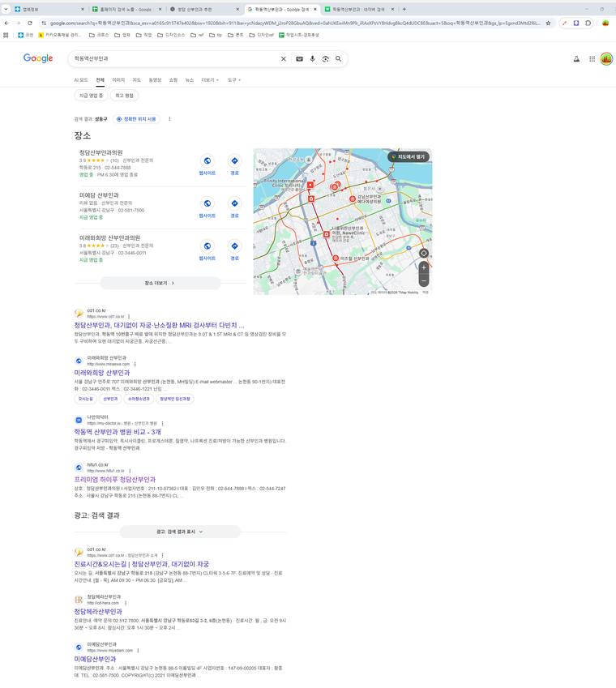Open more options next to location setting
The width and height of the screenshot is (616, 688).
[x=169, y=119]
